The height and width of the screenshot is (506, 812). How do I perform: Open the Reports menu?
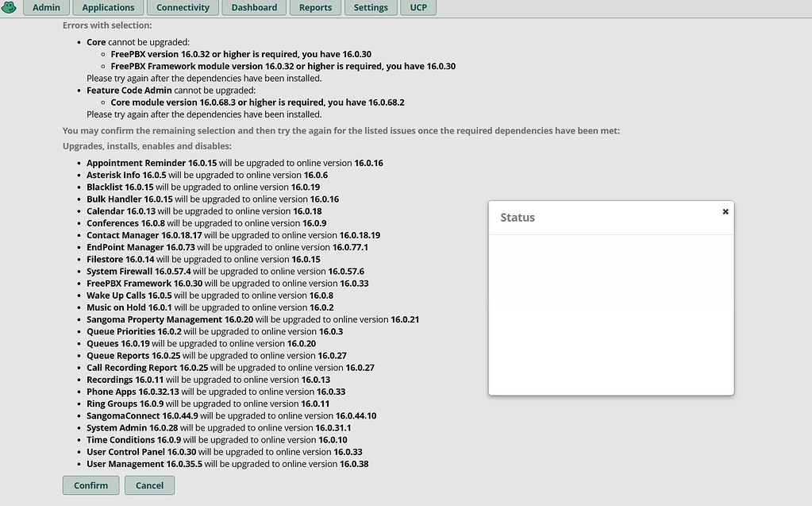point(315,7)
